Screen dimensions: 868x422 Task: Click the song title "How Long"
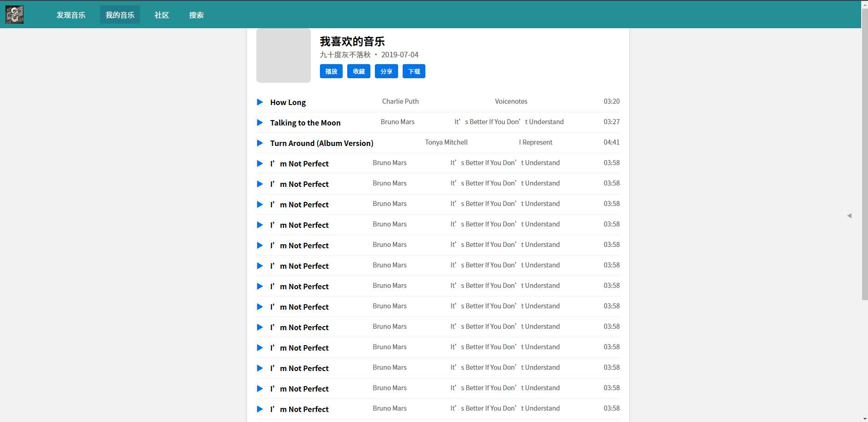[288, 102]
